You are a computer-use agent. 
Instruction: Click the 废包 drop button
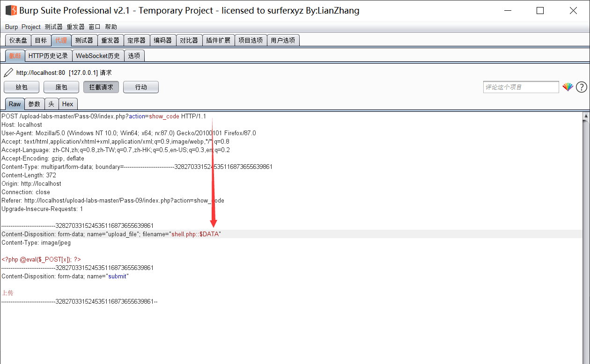click(x=61, y=87)
